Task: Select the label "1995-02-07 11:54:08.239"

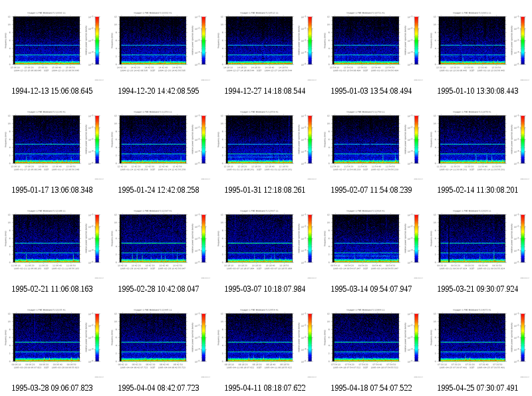Action: [372, 190]
